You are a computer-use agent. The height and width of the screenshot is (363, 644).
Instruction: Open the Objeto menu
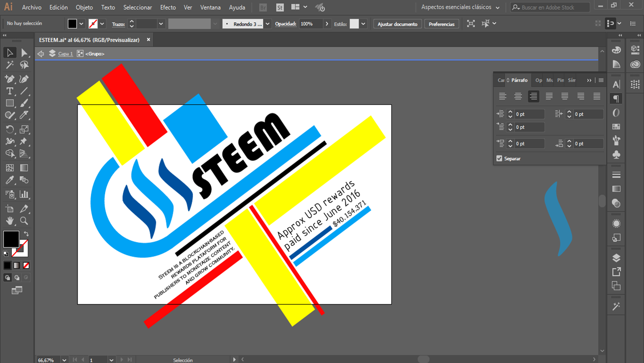tap(84, 7)
